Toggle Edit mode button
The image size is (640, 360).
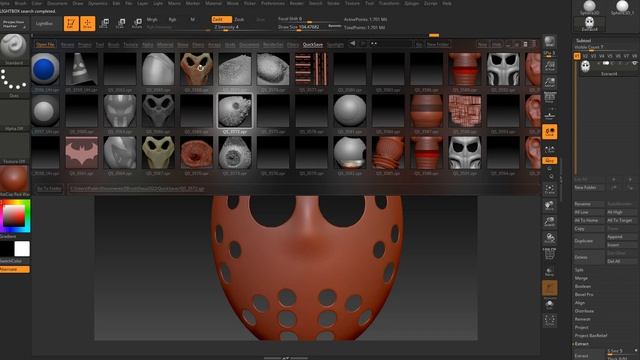71,23
